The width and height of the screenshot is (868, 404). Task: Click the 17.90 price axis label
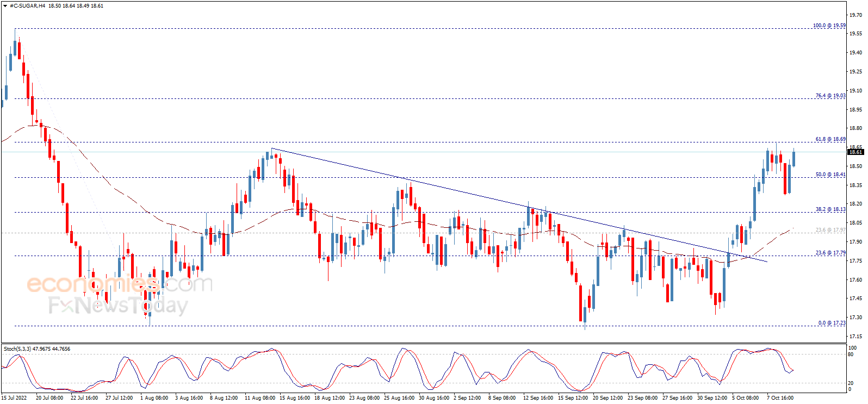(855, 242)
